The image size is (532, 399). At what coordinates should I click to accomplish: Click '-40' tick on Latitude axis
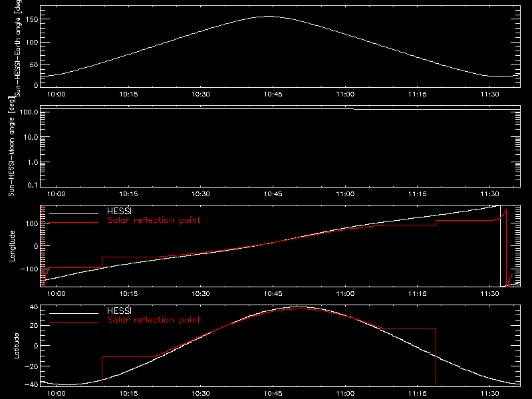pos(31,384)
